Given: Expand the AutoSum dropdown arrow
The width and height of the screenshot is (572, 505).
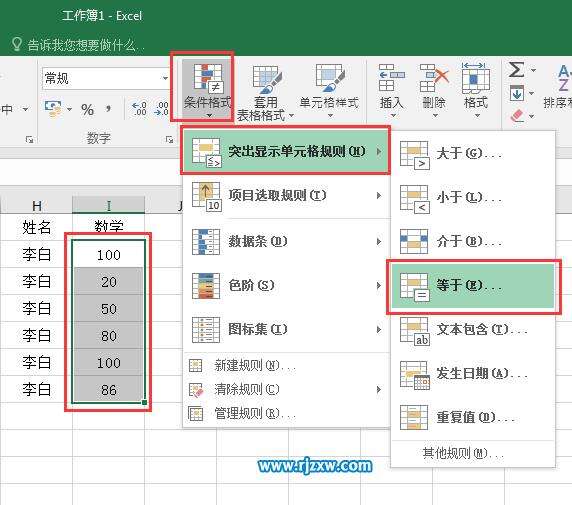Looking at the screenshot, I should pyautogui.click(x=533, y=70).
